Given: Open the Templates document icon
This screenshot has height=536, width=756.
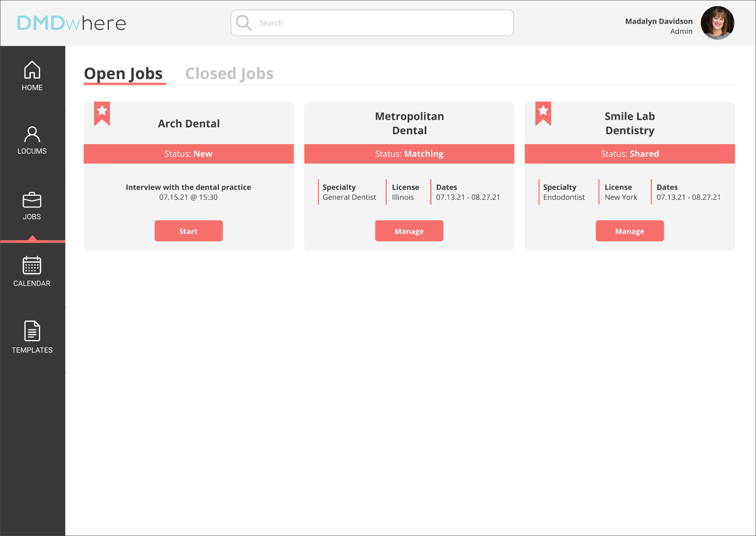Looking at the screenshot, I should click(x=32, y=331).
